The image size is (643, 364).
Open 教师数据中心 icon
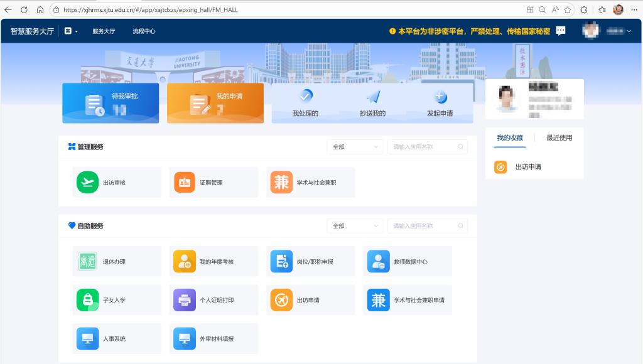pyautogui.click(x=378, y=261)
